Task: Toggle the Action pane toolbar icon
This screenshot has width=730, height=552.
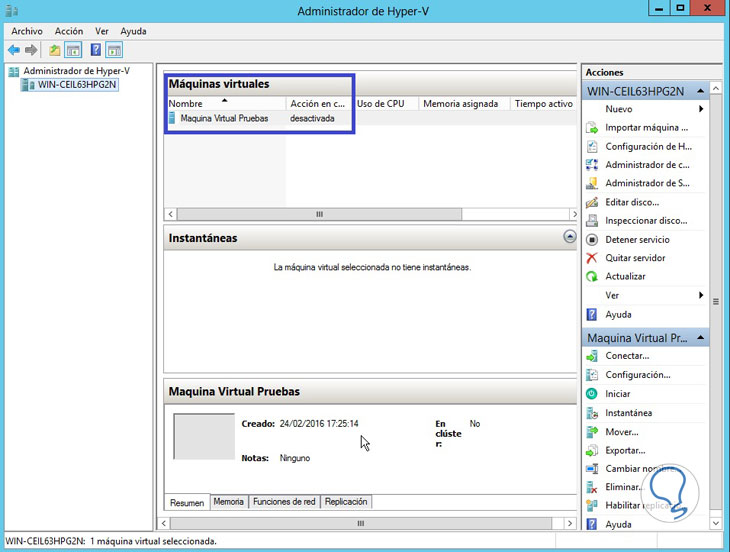Action: coord(114,50)
